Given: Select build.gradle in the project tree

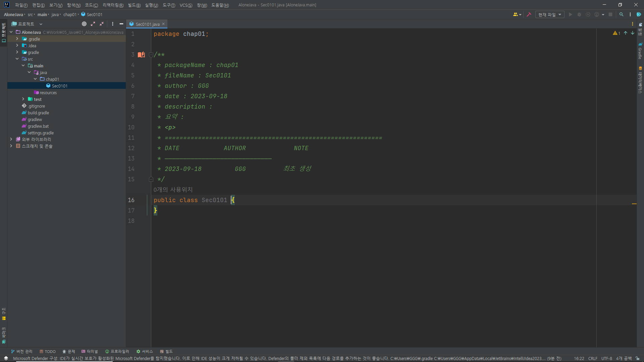Looking at the screenshot, I should (38, 113).
